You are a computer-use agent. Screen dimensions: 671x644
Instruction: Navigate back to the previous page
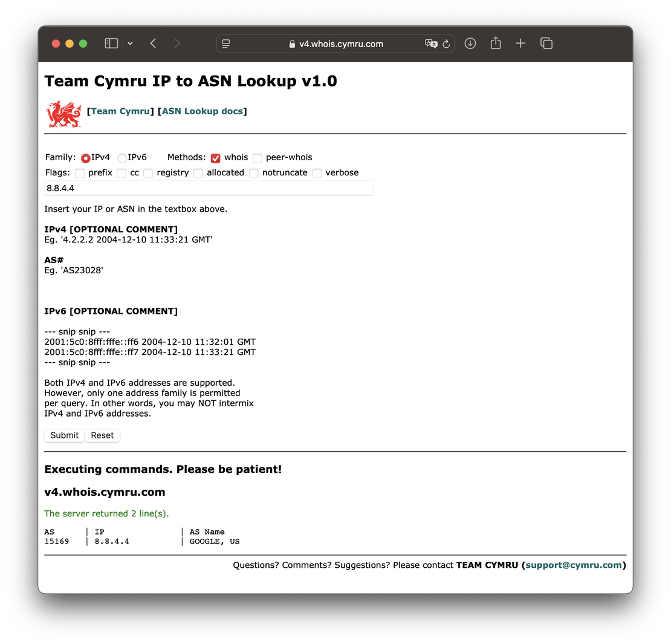click(153, 43)
